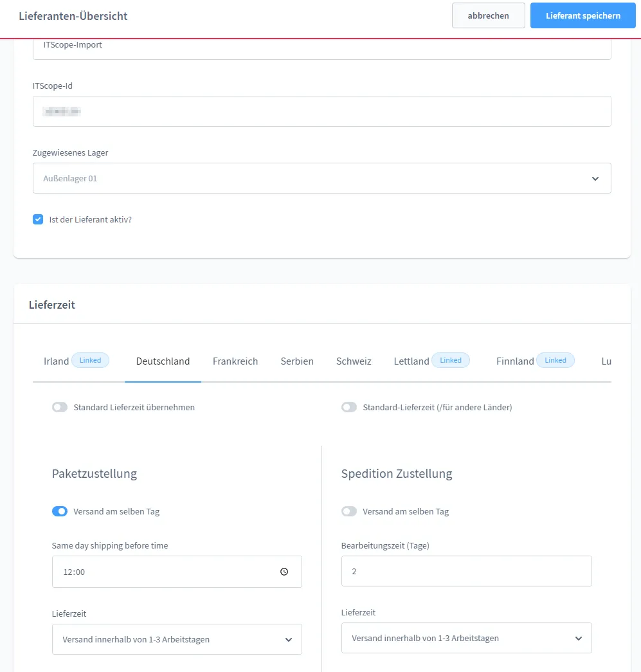Open the Frankreich tab

click(235, 361)
